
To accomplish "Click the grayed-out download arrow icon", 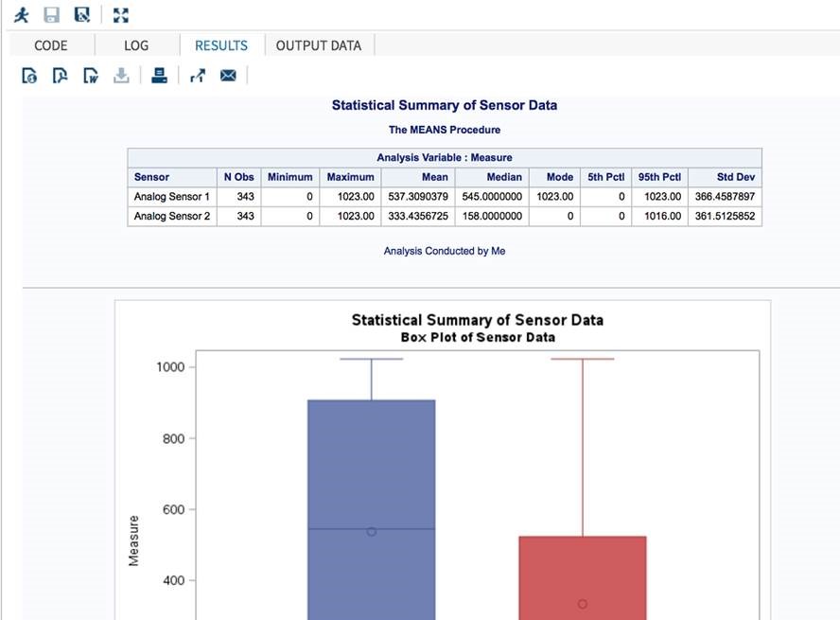I will (120, 76).
